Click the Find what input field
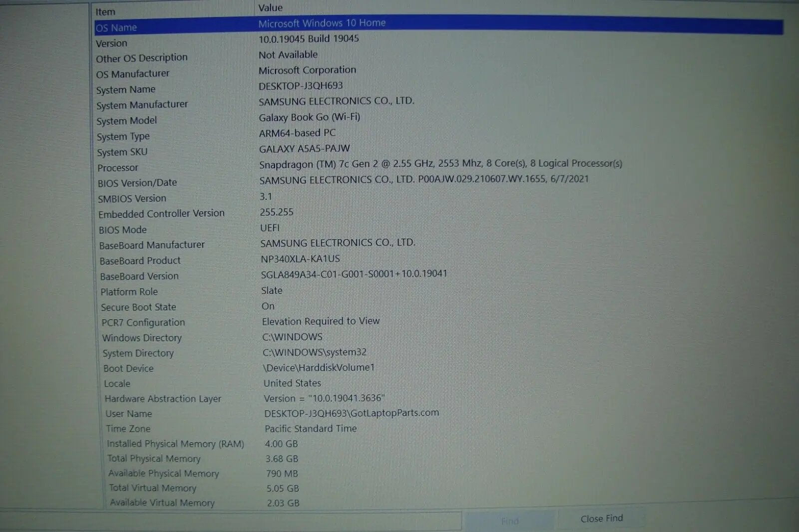This screenshot has height=532, width=799. [231, 521]
